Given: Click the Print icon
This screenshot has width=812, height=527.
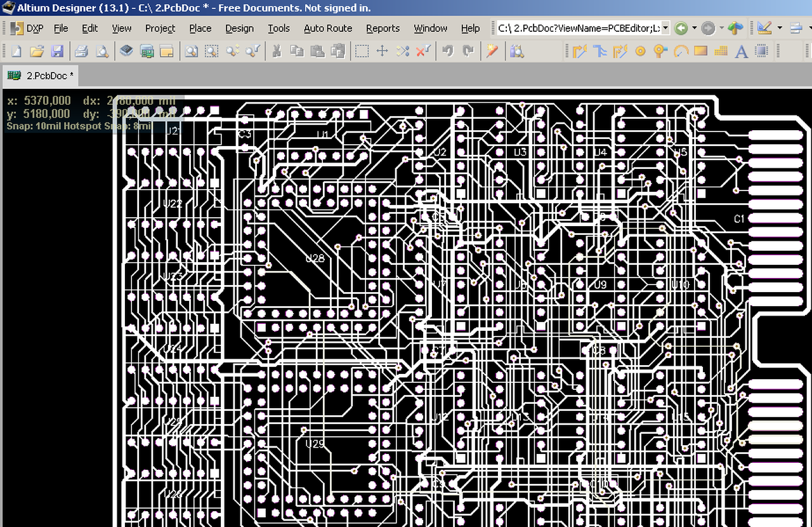Looking at the screenshot, I should (x=81, y=51).
